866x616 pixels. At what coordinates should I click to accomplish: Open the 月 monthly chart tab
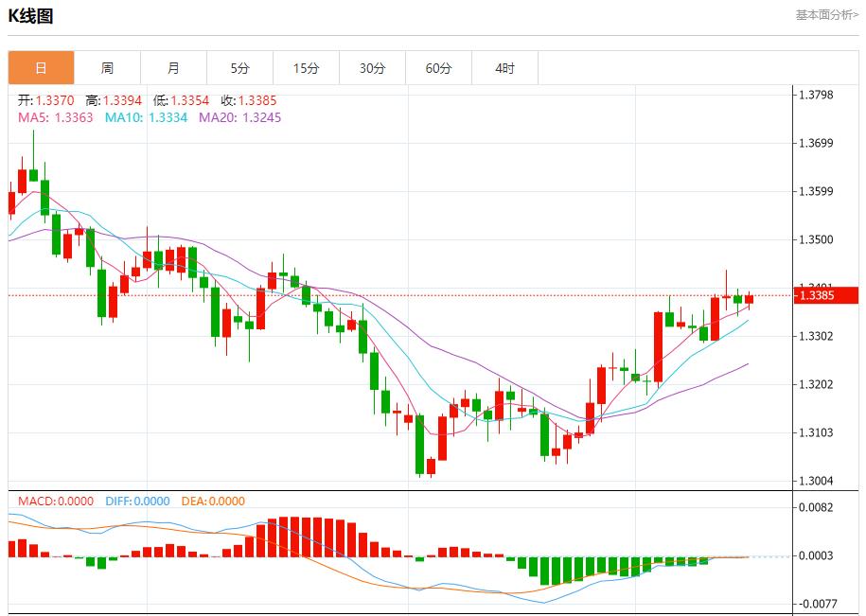point(173,68)
